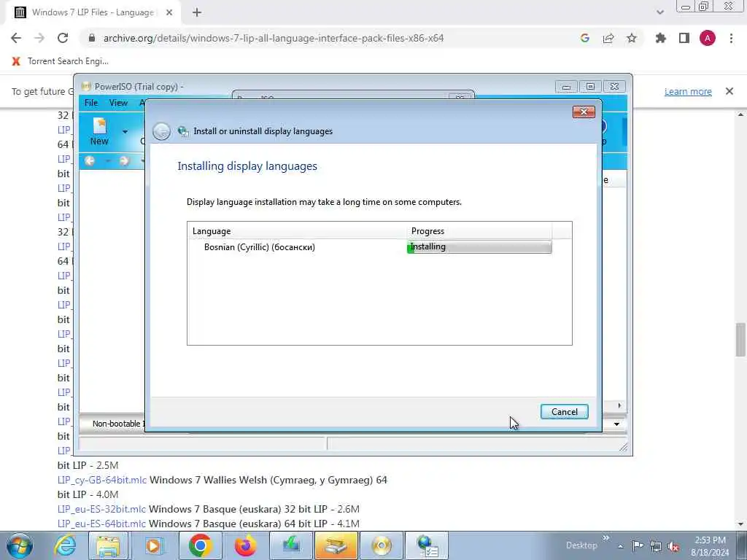Expand the New dropdown arrow in PowerISO
The image size is (747, 560).
coord(125,132)
